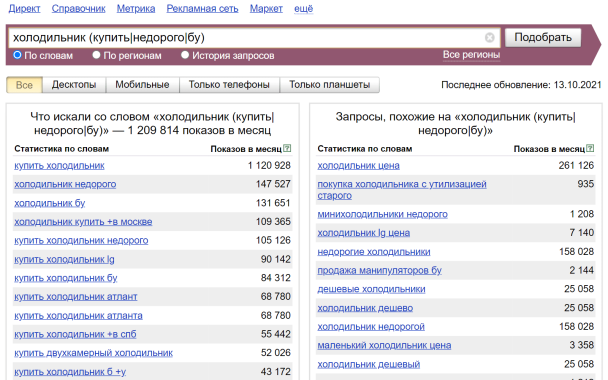Open 'купить двухкамерный холодильник' link
The image size is (608, 380).
coord(93,353)
